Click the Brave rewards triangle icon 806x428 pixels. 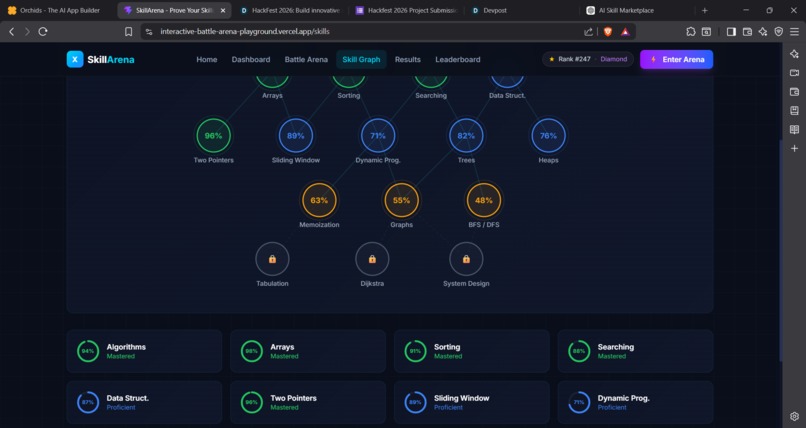[x=625, y=31]
